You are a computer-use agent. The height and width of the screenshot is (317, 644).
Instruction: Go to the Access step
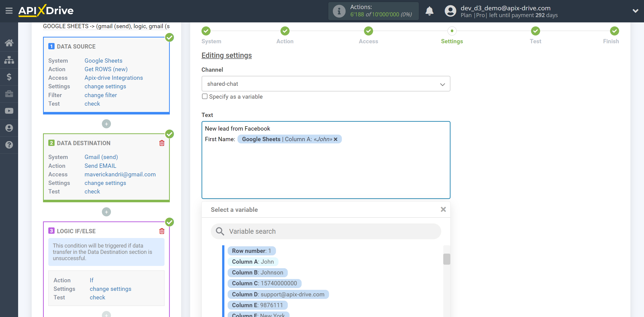point(368,31)
